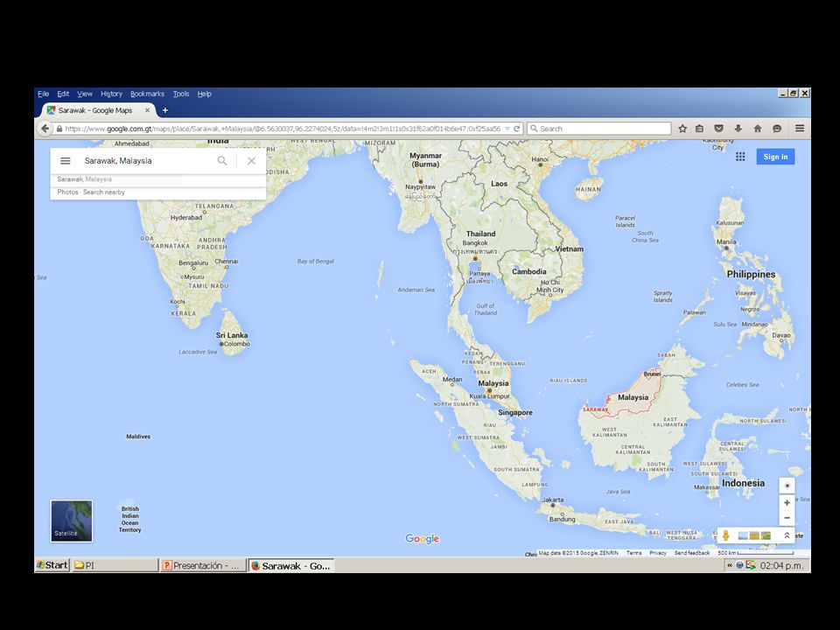The width and height of the screenshot is (840, 630).
Task: Click the Jakarta city label on map
Action: [553, 500]
